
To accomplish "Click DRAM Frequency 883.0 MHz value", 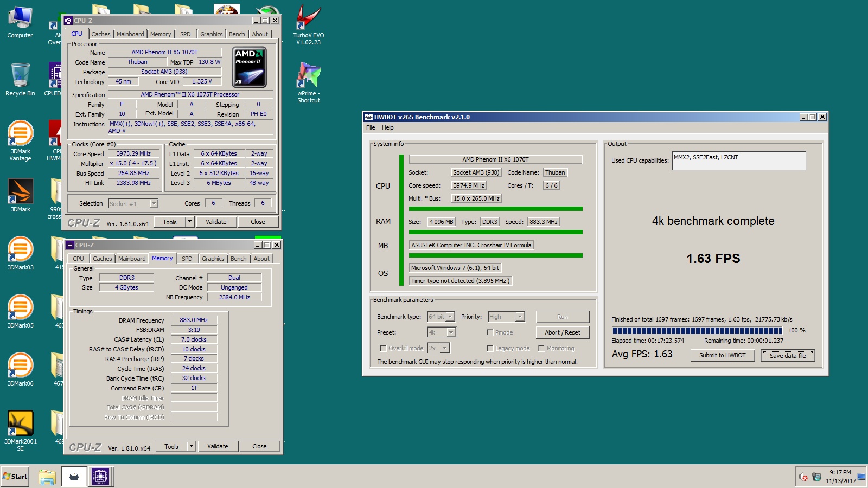I will [x=194, y=320].
